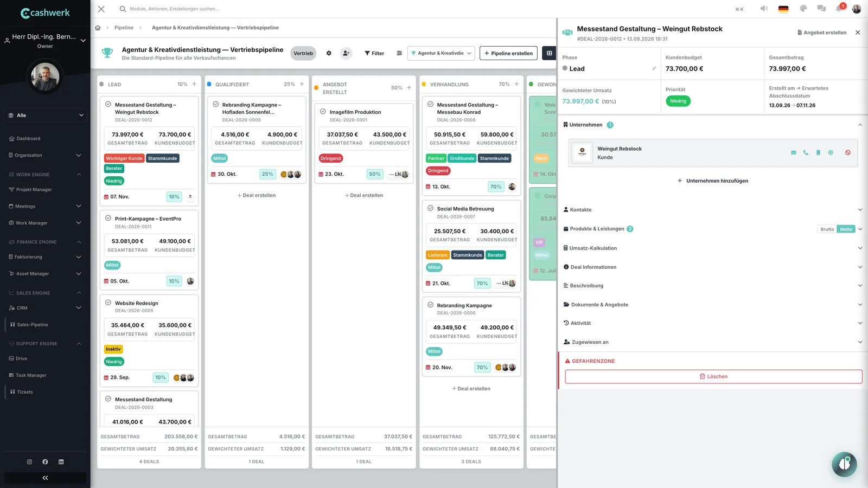Switch to grid view icon button
Viewport: 868px width, 488px height.
(x=549, y=53)
